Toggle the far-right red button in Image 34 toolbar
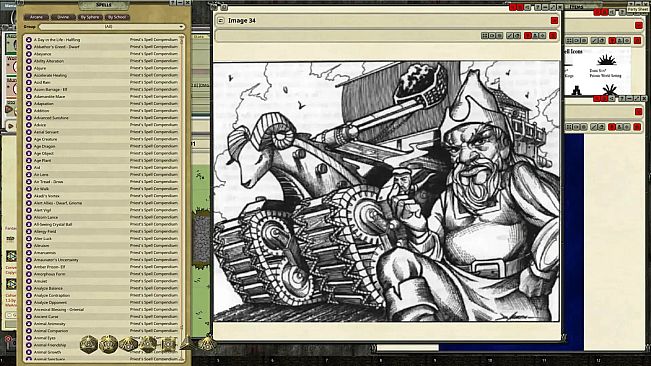 pyautogui.click(x=553, y=36)
